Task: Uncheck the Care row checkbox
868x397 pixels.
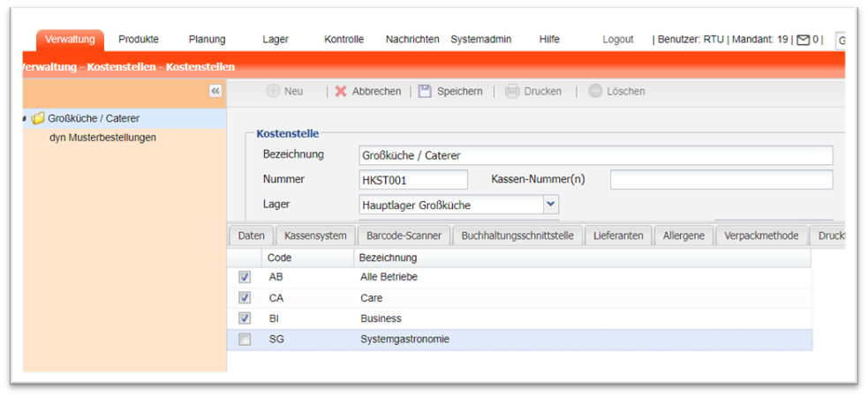Action: click(x=245, y=298)
